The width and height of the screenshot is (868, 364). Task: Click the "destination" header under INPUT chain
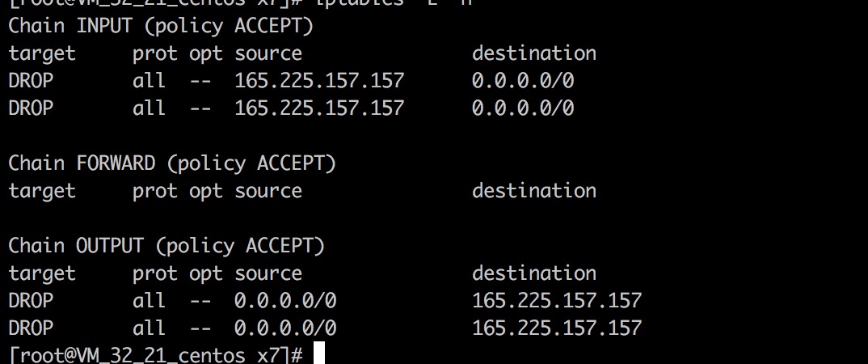(533, 53)
